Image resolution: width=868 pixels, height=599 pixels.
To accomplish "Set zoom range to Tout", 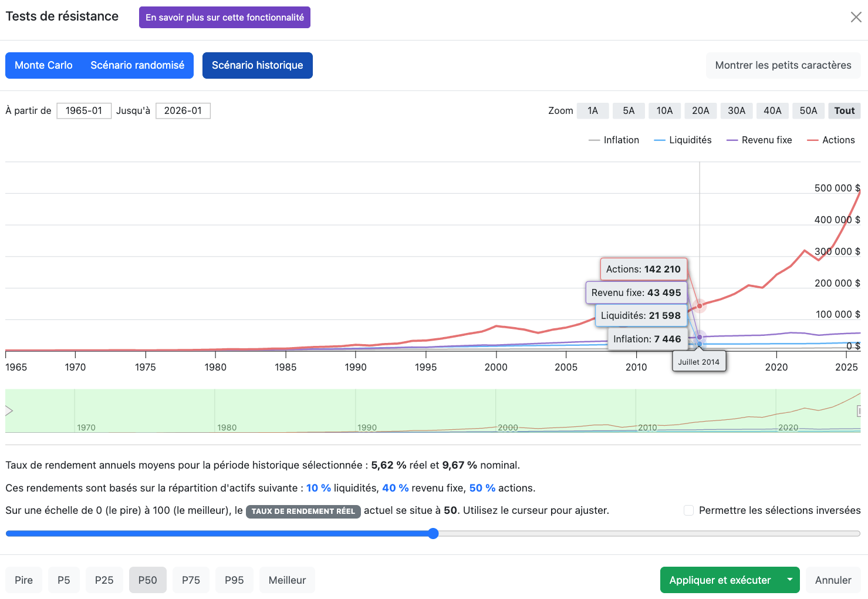I will point(845,110).
